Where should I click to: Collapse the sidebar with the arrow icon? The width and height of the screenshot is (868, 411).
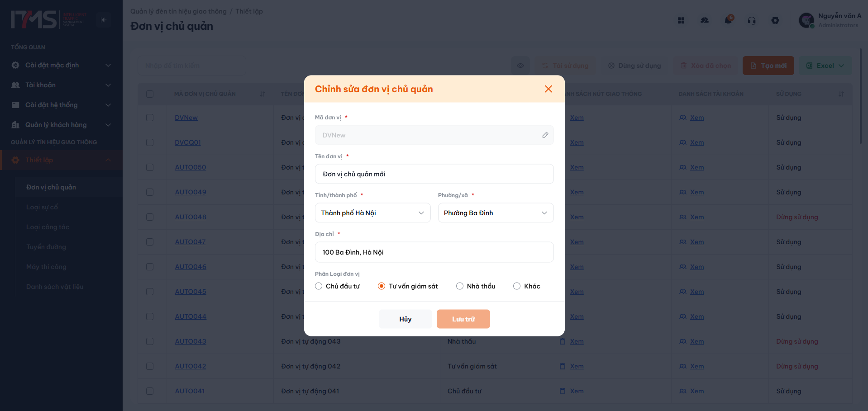104,20
